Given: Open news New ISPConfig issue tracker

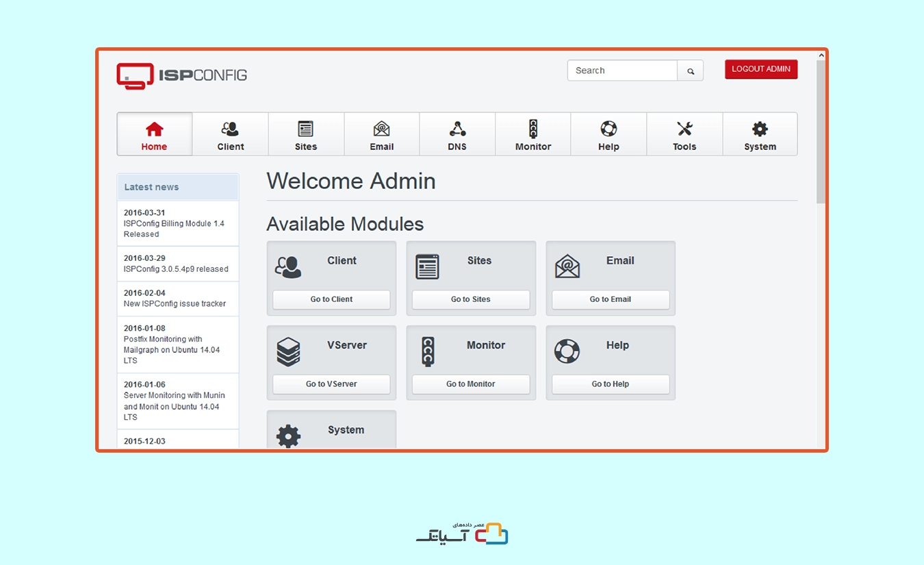Looking at the screenshot, I should pyautogui.click(x=175, y=303).
